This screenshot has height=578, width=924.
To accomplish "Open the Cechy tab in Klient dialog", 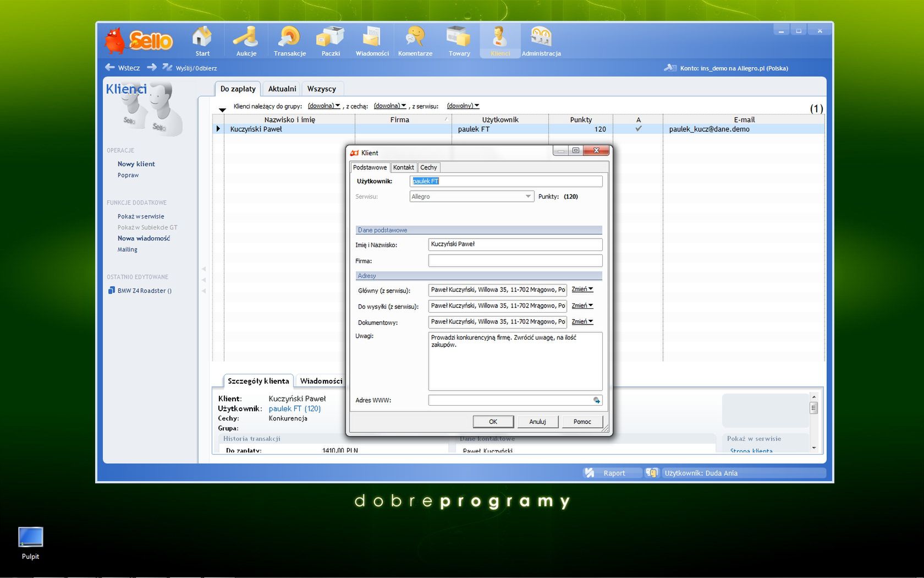I will point(429,167).
